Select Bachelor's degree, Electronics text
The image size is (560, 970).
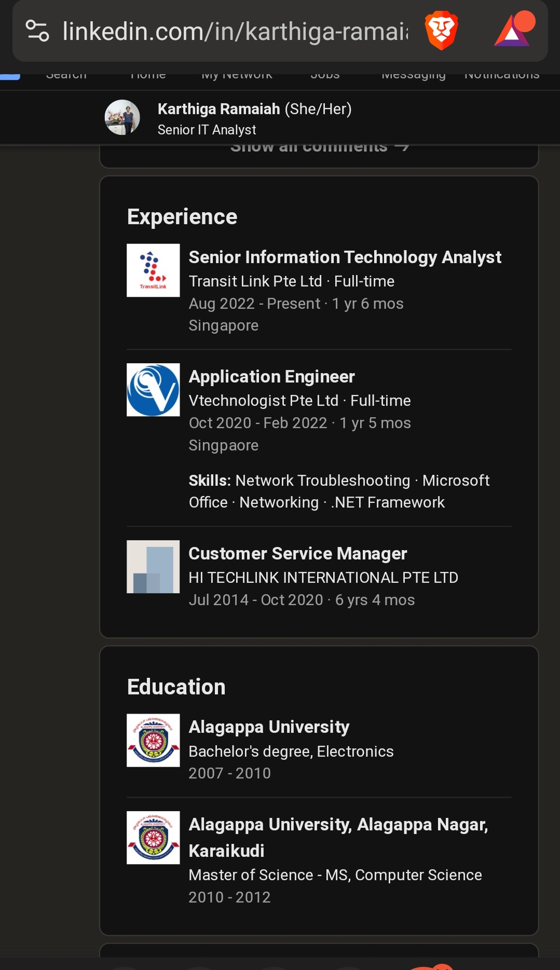(x=291, y=752)
